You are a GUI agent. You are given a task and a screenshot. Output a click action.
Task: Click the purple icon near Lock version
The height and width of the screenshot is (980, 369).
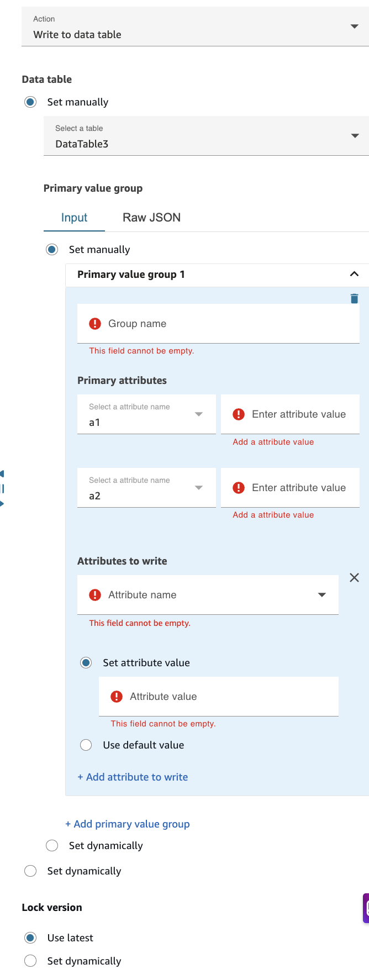pos(366,907)
